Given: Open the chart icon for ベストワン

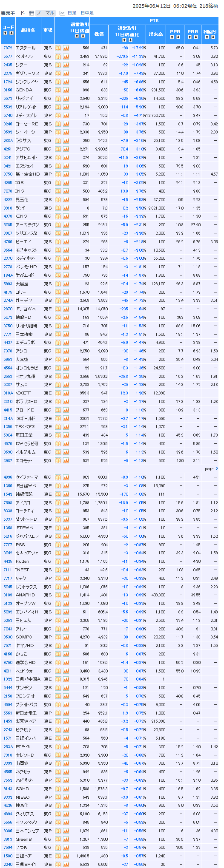Looking at the screenshot, I should pyautogui.click(x=66, y=57).
